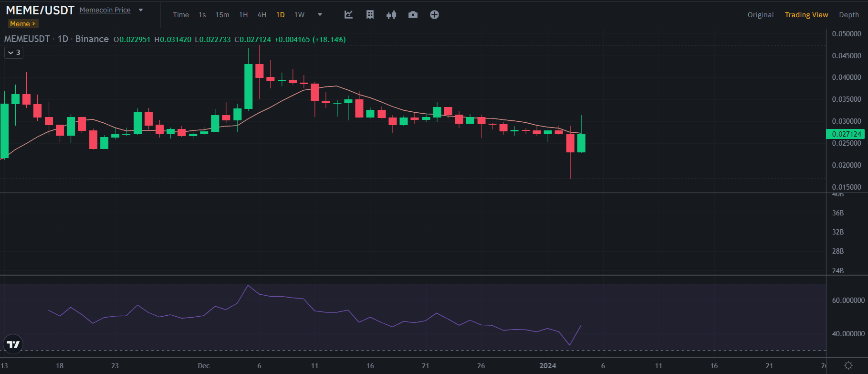
Task: Click the circled plus icon in toolbar
Action: 434,15
